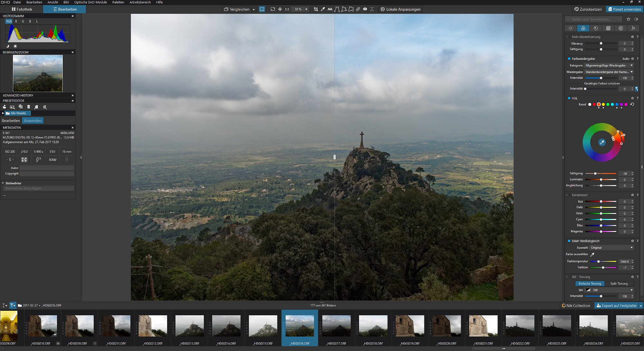
Task: Open the Optische DxO-Module menu
Action: [90, 2]
